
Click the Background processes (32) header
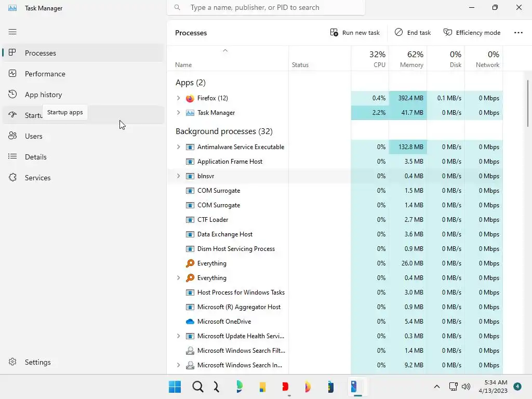224,131
